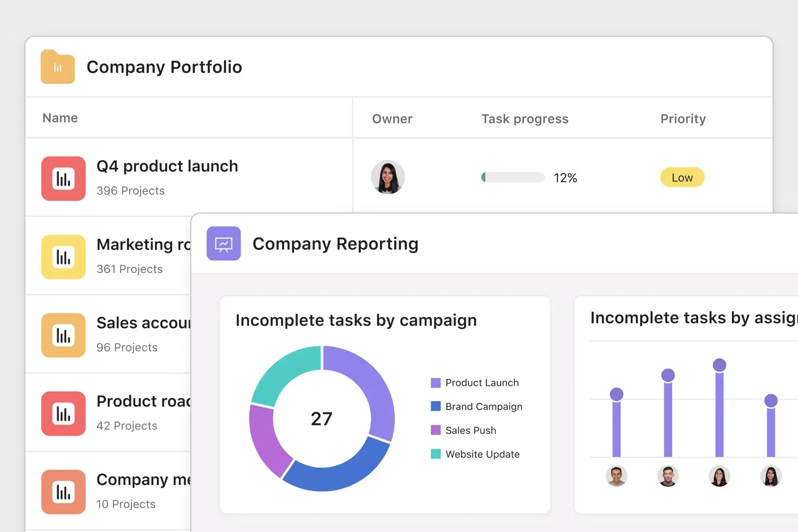Open the Company Reporting dashboard icon
798x532 pixels.
pyautogui.click(x=224, y=244)
